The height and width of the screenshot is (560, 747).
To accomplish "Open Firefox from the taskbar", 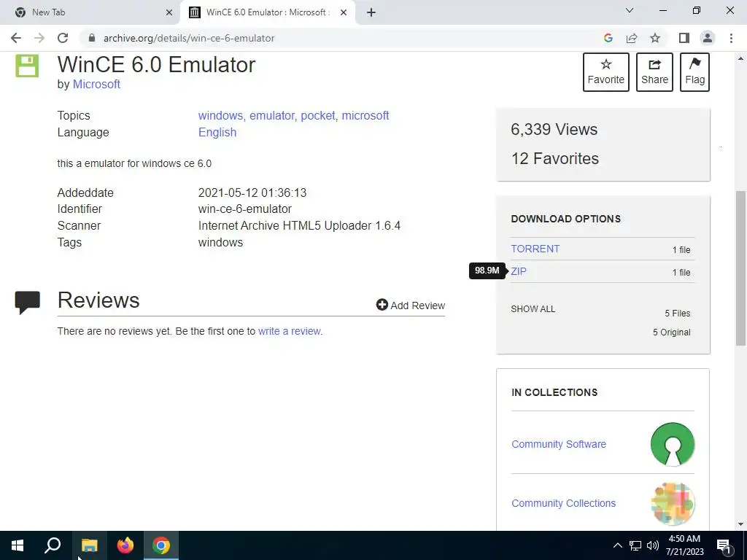I will point(125,545).
